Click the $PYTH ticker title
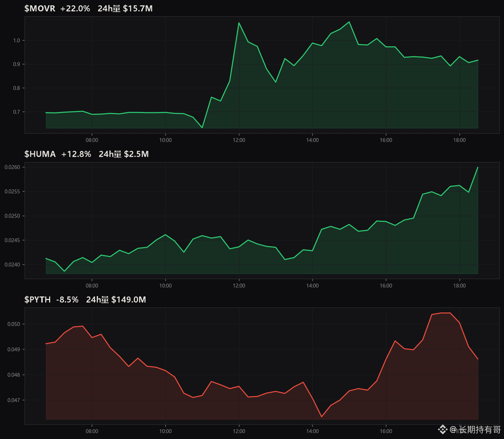 (38, 300)
